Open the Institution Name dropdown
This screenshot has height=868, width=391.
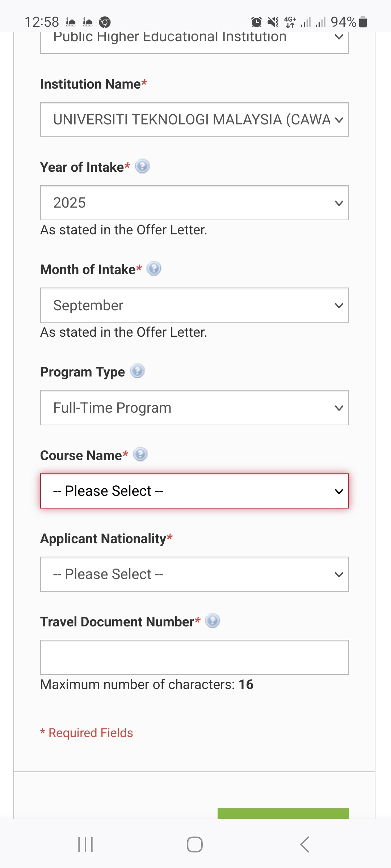194,120
